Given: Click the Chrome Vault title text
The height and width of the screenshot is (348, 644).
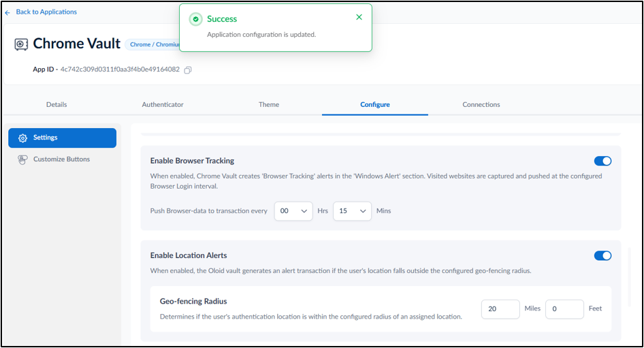Looking at the screenshot, I should click(77, 44).
